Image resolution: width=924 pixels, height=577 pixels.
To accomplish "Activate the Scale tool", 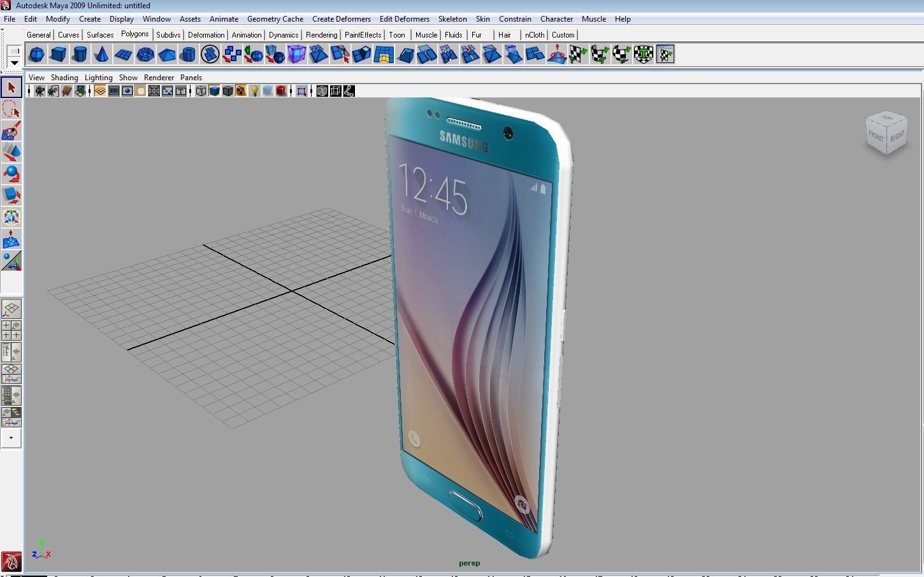I will pos(11,196).
